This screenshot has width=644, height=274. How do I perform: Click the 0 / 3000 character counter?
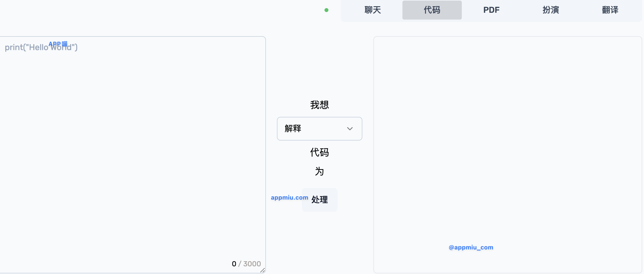pos(246,264)
